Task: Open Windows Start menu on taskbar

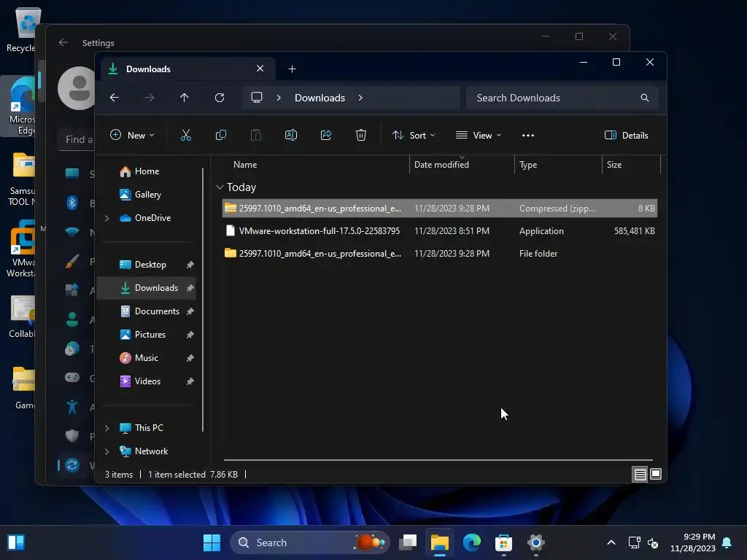Action: tap(212, 542)
